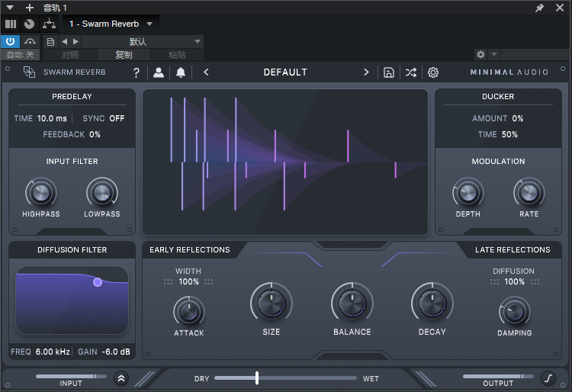Toggle predelay SYNC OFF value
Image resolution: width=572 pixels, height=392 pixels.
tap(117, 118)
